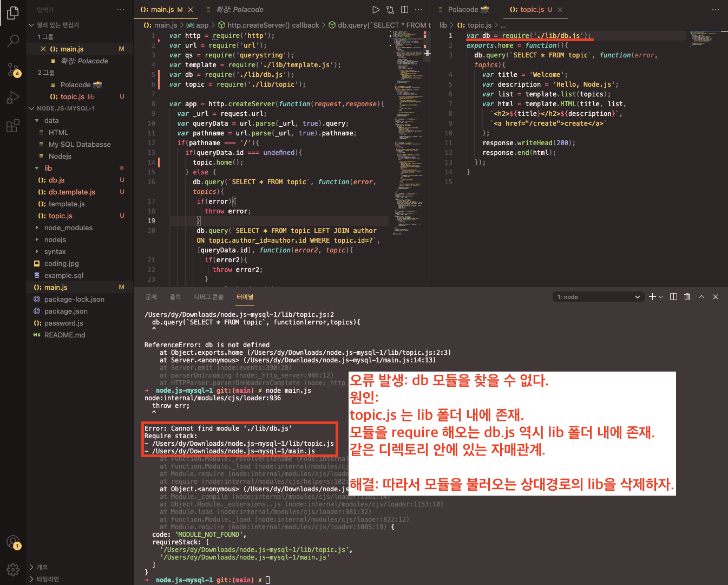
Task: Open topic.js in lib folder tree
Action: point(80,216)
